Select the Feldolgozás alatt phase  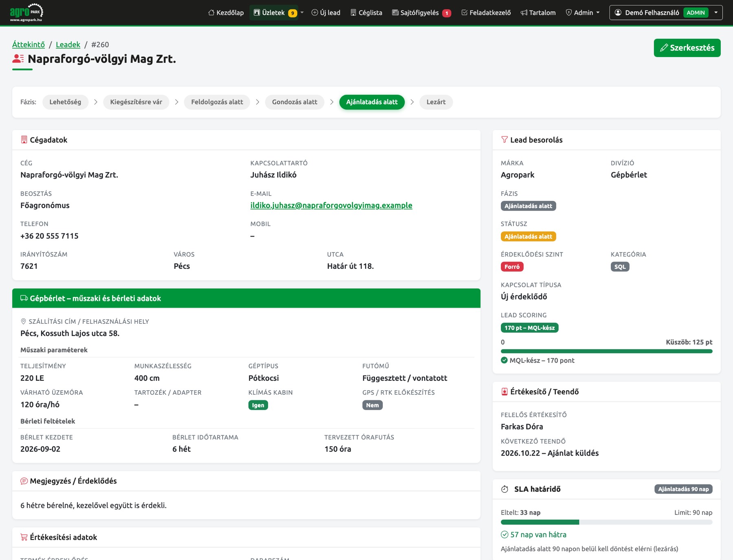coord(217,102)
